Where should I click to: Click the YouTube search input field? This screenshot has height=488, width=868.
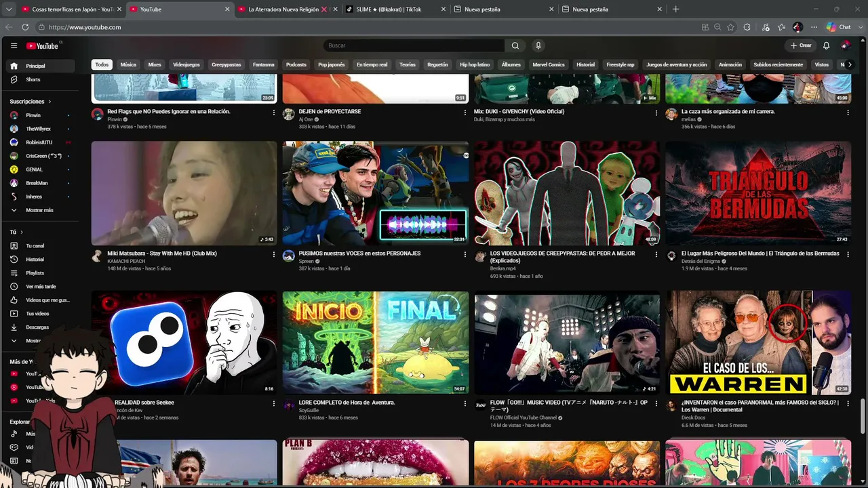click(x=415, y=45)
